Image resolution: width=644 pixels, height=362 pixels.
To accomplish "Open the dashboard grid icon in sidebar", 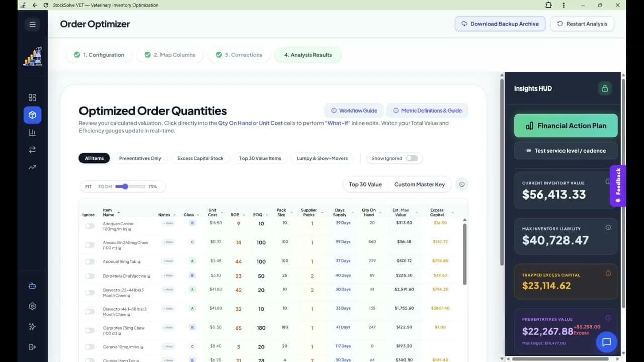I will (x=32, y=97).
